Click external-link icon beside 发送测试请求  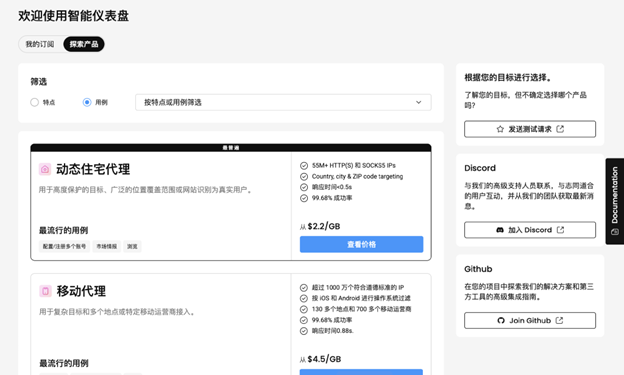560,129
